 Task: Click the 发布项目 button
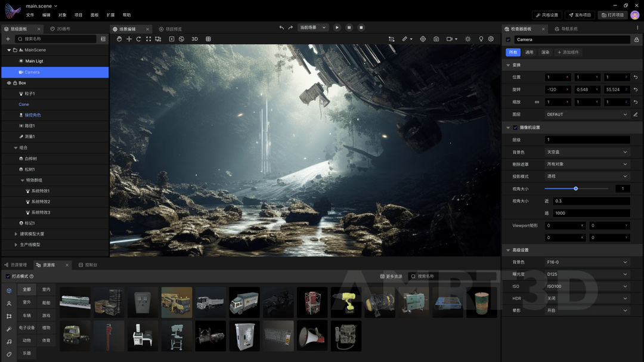click(x=579, y=15)
